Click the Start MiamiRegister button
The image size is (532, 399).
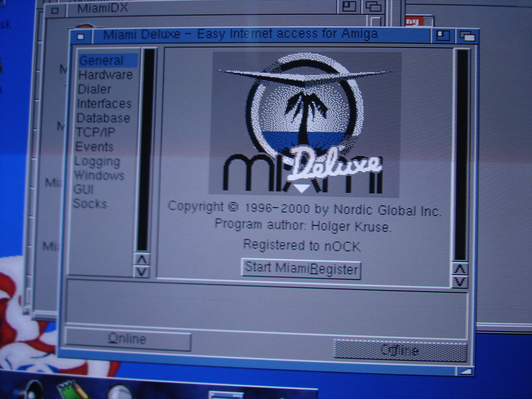[301, 269]
